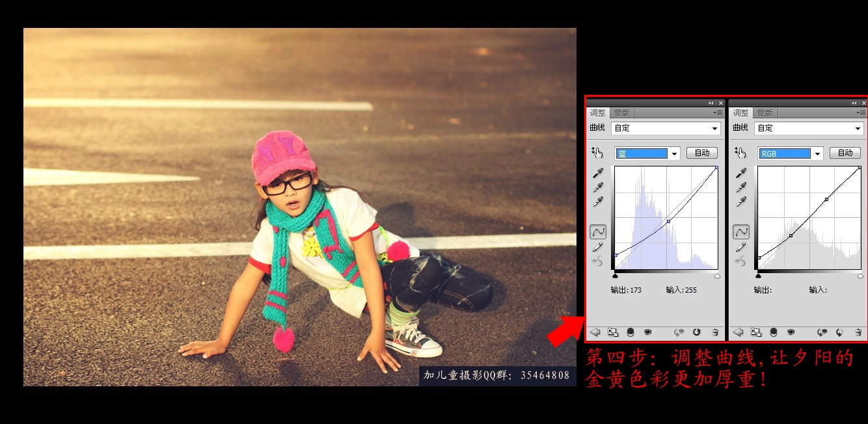Click previous-state view icon in RGB panel
Image resolution: width=868 pixels, height=424 pixels.
tap(822, 332)
